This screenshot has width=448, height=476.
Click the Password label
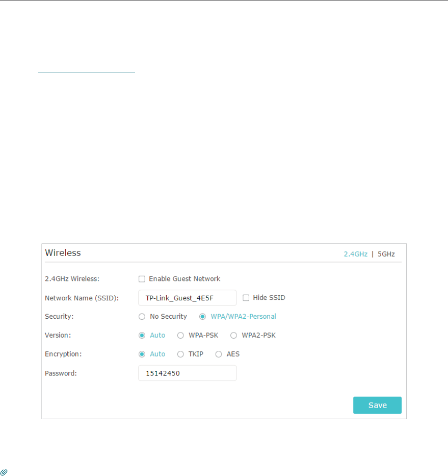pos(60,373)
